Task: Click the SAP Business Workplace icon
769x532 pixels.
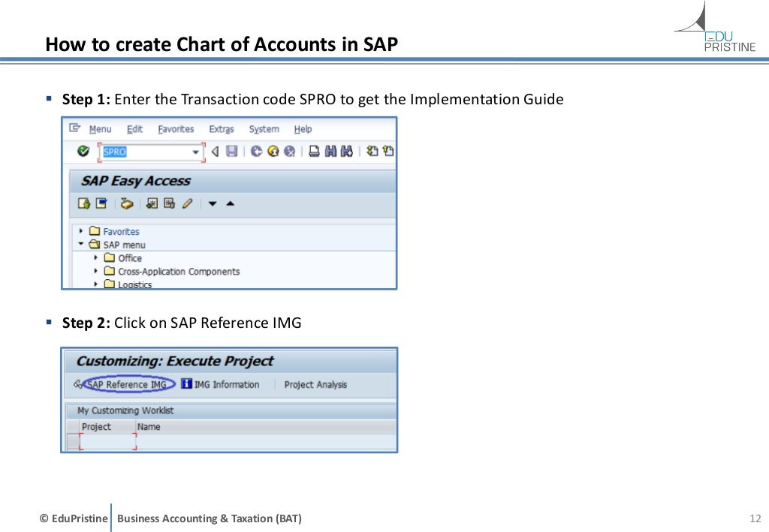Action: [126, 203]
